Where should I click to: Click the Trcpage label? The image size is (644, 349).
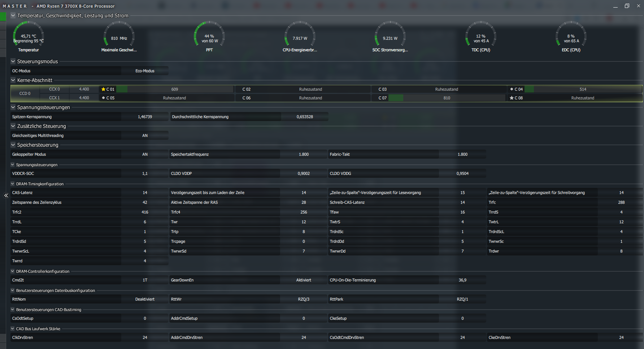pyautogui.click(x=178, y=241)
